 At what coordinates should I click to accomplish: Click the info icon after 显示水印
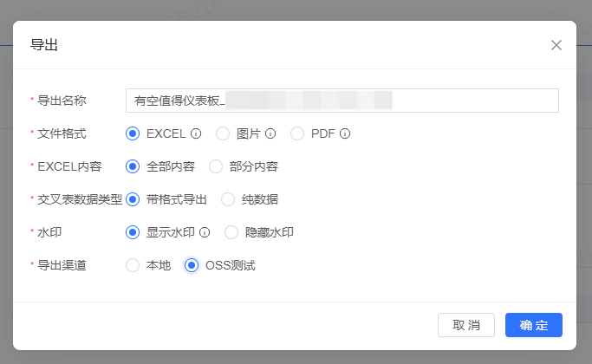[x=205, y=232]
